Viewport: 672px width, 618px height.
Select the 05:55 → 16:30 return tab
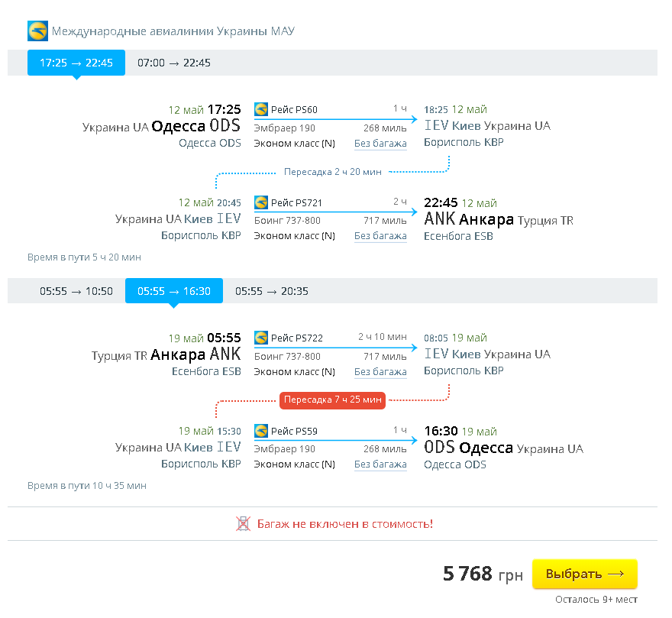174,291
